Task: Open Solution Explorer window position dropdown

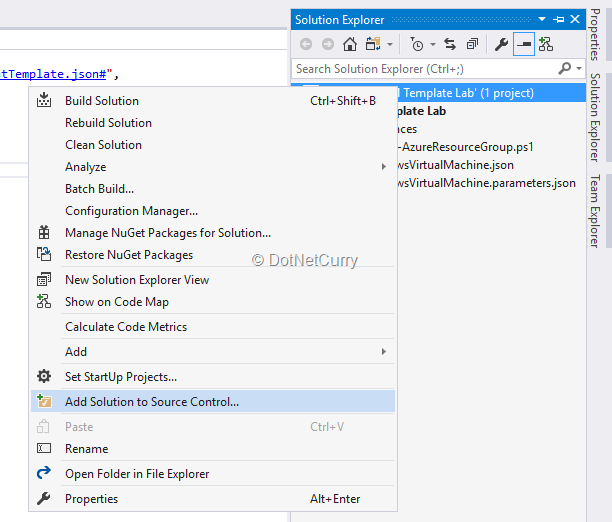Action: 542,19
